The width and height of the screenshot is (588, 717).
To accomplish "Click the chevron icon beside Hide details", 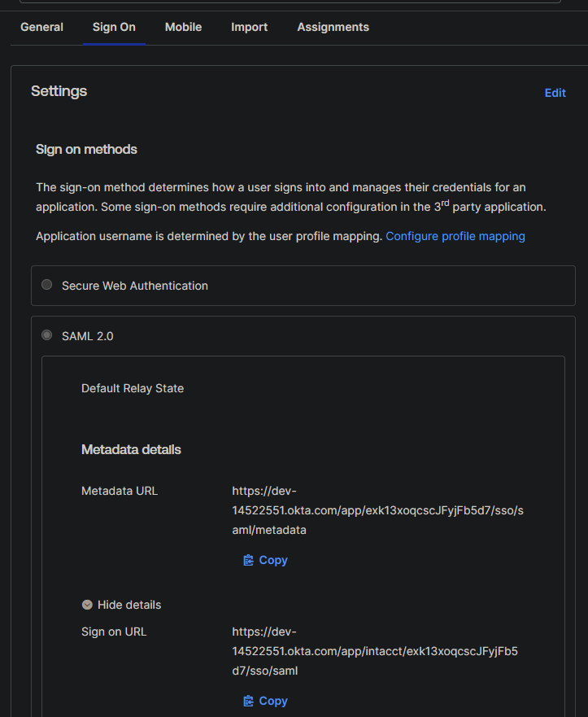I will point(87,605).
